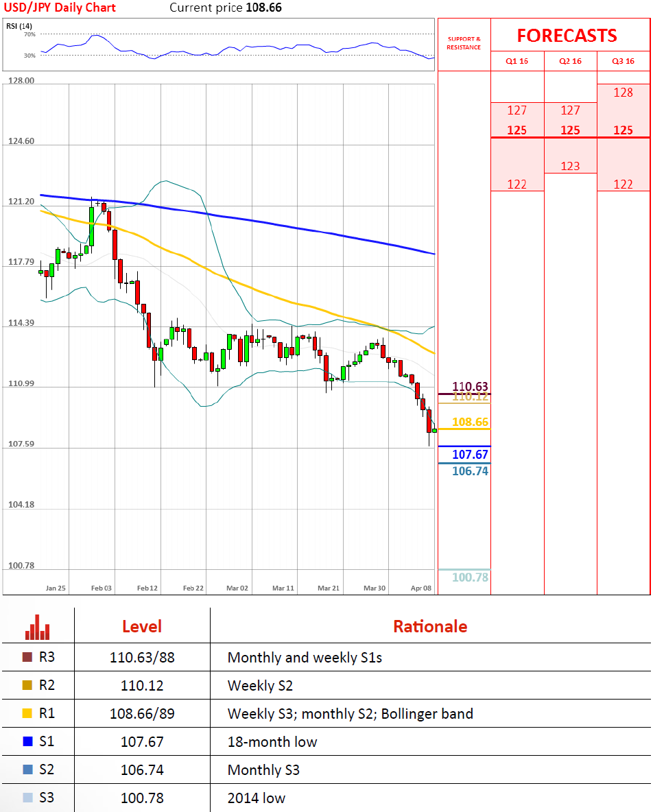Click the 107.67 blue support marker
This screenshot has width=653, height=812.
tap(470, 455)
